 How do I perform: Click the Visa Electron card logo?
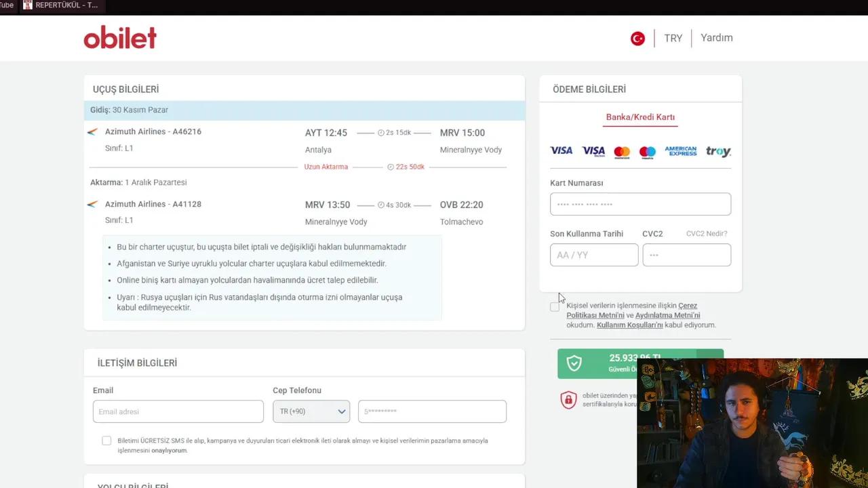click(x=593, y=151)
